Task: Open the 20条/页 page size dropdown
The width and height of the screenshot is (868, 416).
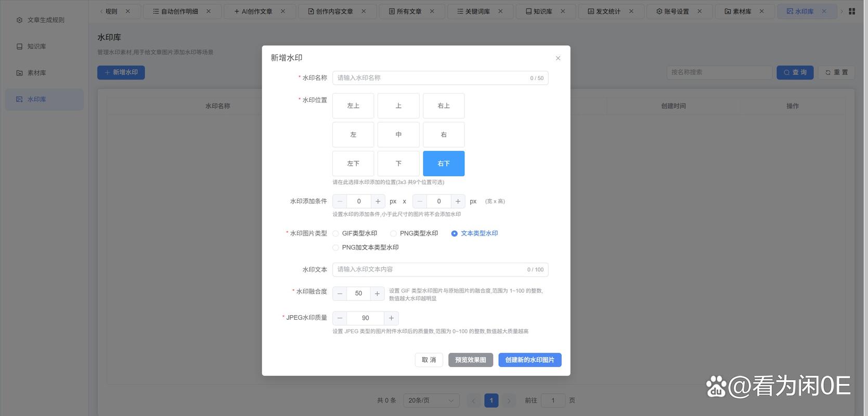Action: (431, 400)
